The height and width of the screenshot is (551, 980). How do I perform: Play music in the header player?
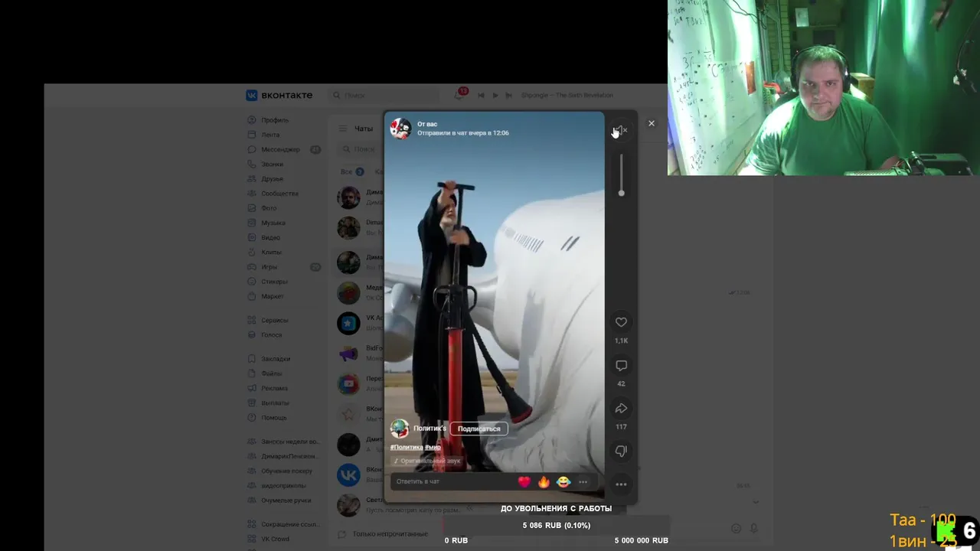click(x=495, y=95)
